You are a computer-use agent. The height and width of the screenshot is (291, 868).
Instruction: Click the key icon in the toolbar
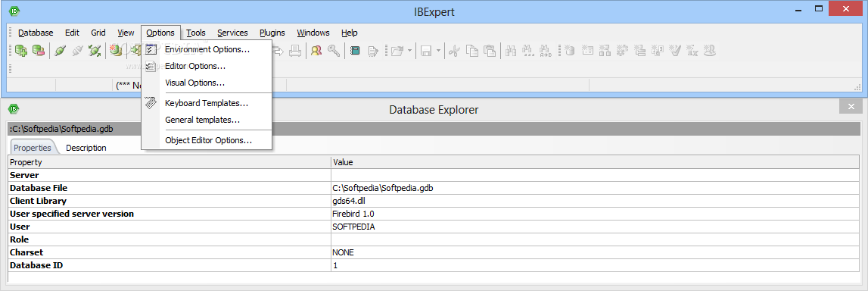tap(333, 51)
